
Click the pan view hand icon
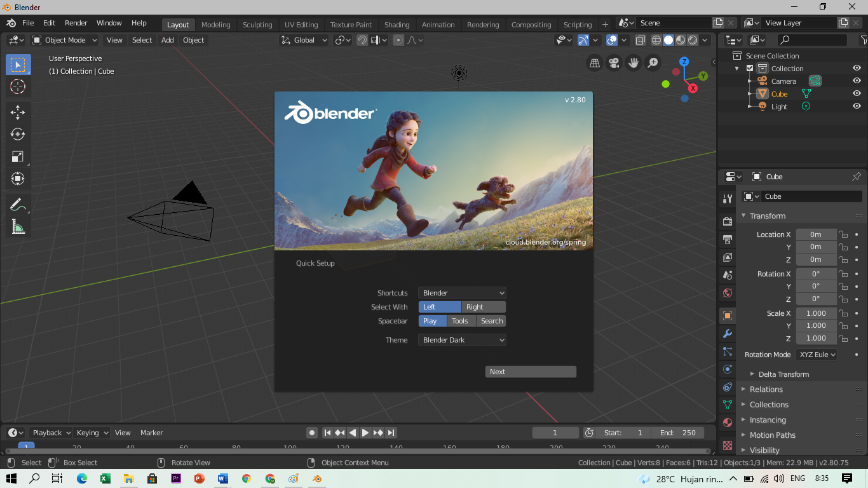click(x=633, y=63)
